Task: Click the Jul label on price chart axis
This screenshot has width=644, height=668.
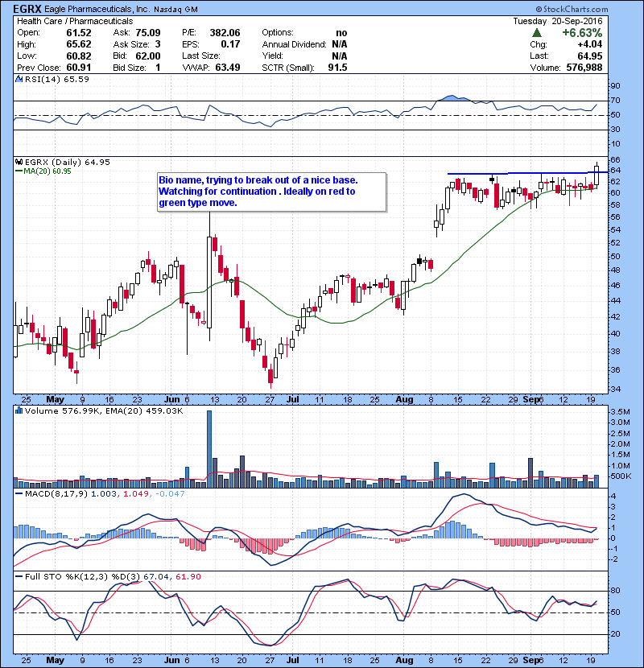Action: click(x=293, y=400)
